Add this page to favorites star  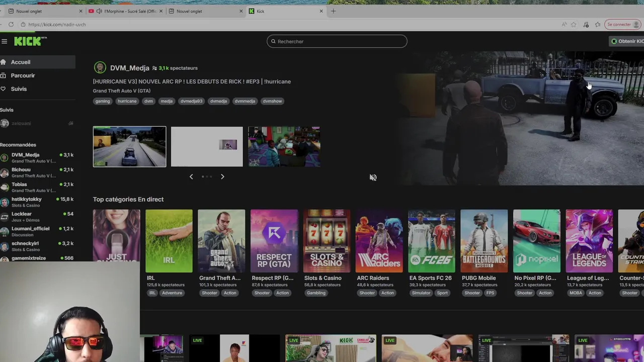574,24
